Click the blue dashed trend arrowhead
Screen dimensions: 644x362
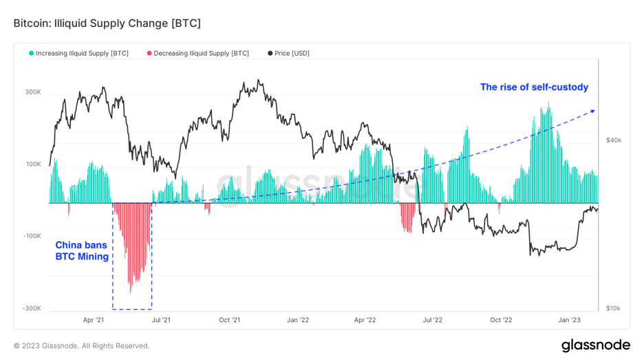593,110
